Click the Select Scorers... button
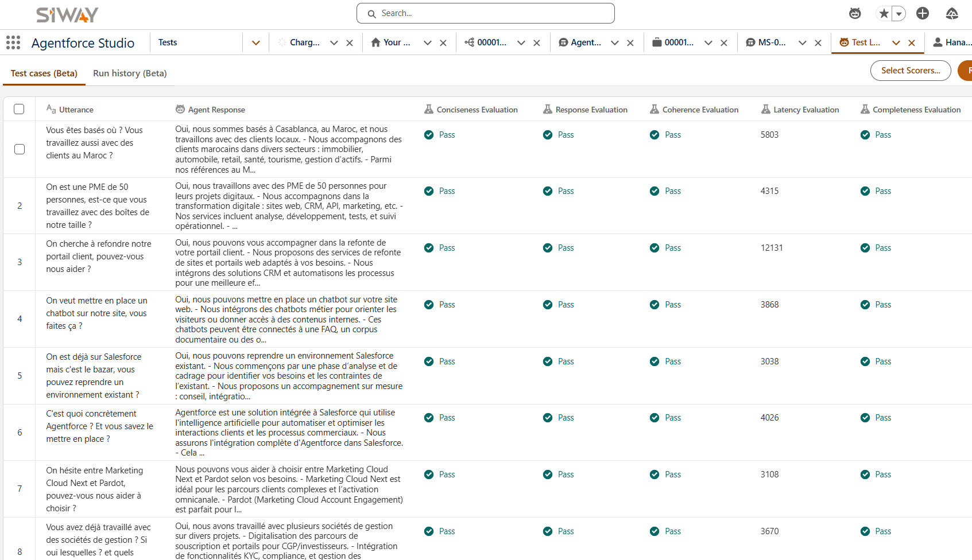The width and height of the screenshot is (972, 560). tap(911, 71)
